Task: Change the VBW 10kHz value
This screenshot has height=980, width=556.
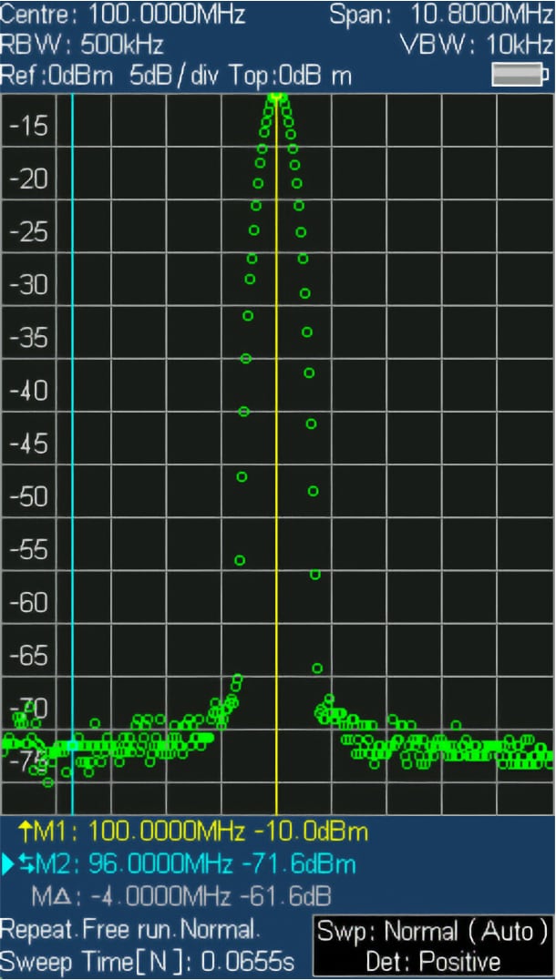Action: pyautogui.click(x=478, y=45)
